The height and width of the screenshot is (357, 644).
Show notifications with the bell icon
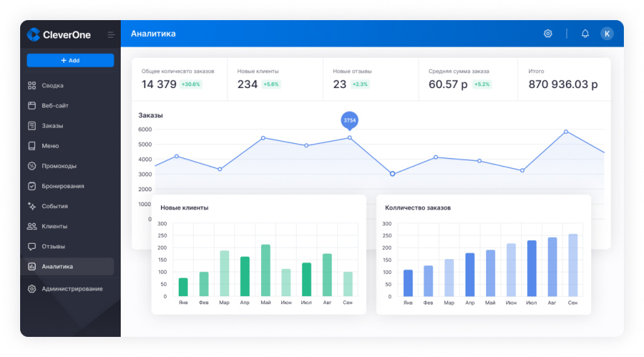(x=585, y=34)
